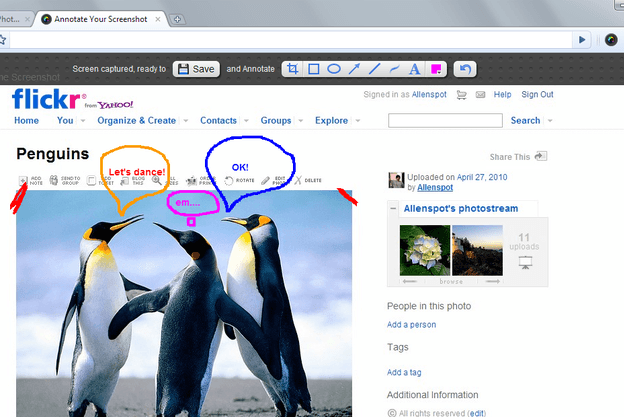Click the Add a person link
Screen dimensions: 624x417
coord(411,325)
